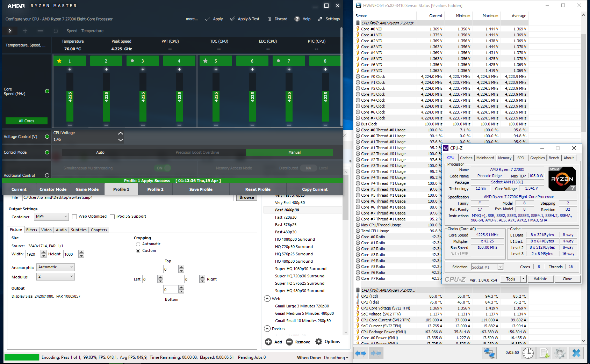Open the Filters tab in HandBrake

click(x=31, y=230)
